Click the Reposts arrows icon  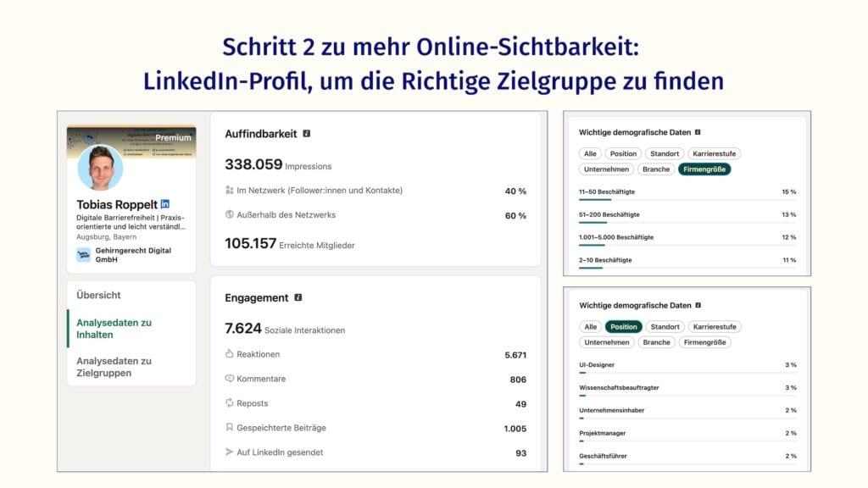[229, 402]
